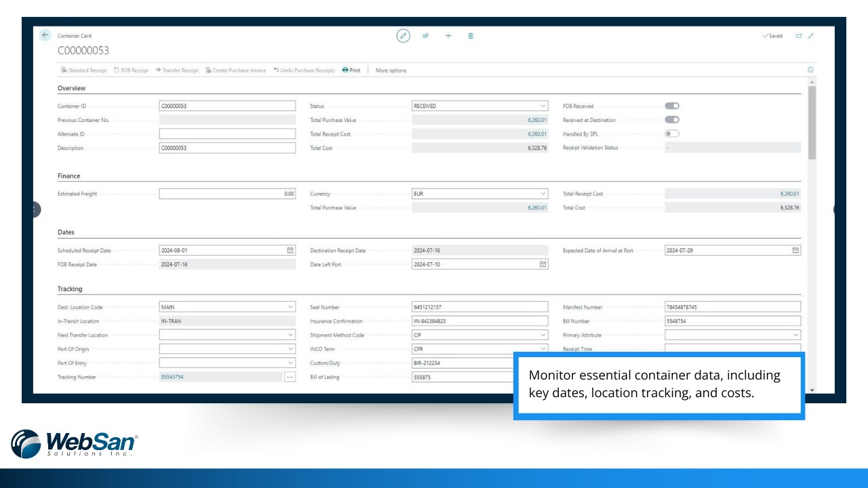Go back using the back arrow

(45, 35)
